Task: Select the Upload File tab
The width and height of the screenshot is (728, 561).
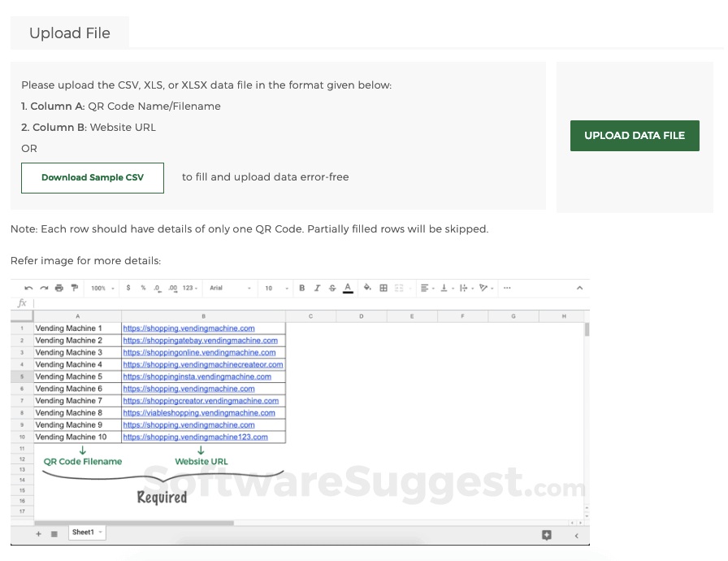Action: [x=70, y=33]
